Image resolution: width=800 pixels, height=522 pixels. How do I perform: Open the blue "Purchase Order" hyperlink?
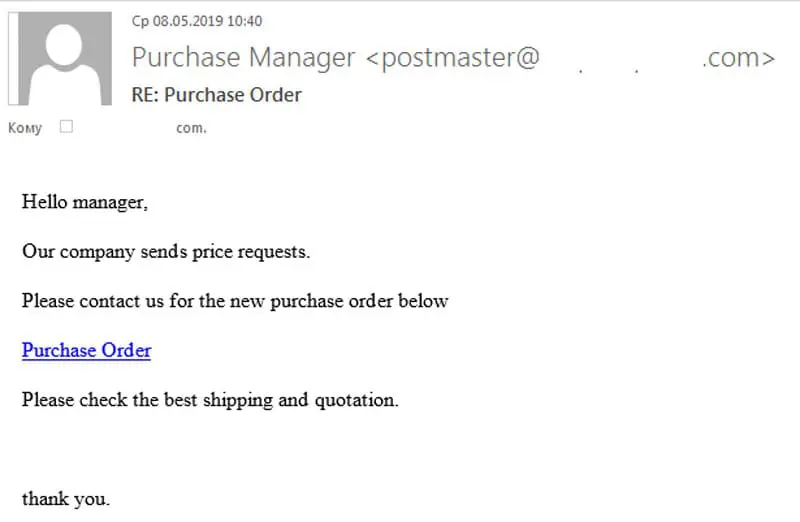click(x=86, y=350)
